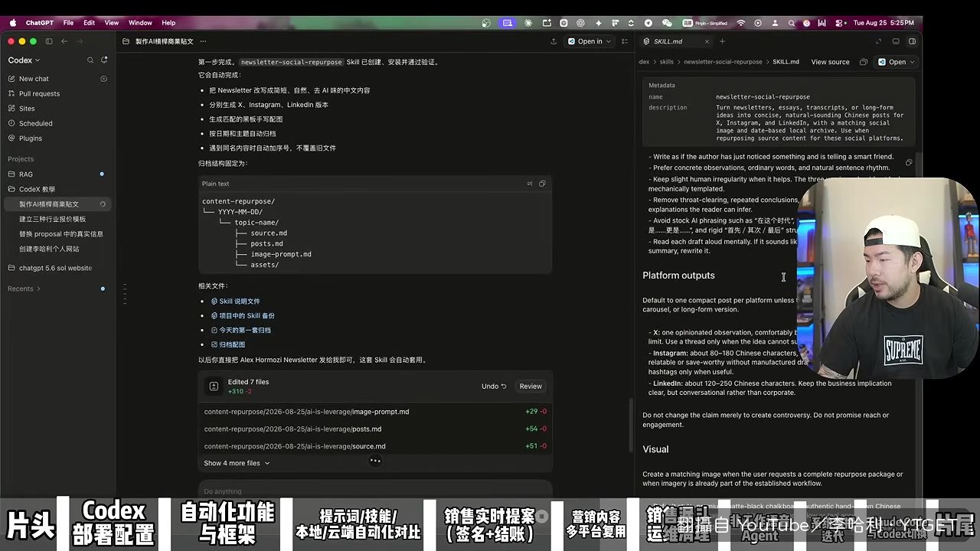Viewport: 980px width, 551px height.
Task: Open the 'Open in' dropdown
Action: click(590, 41)
